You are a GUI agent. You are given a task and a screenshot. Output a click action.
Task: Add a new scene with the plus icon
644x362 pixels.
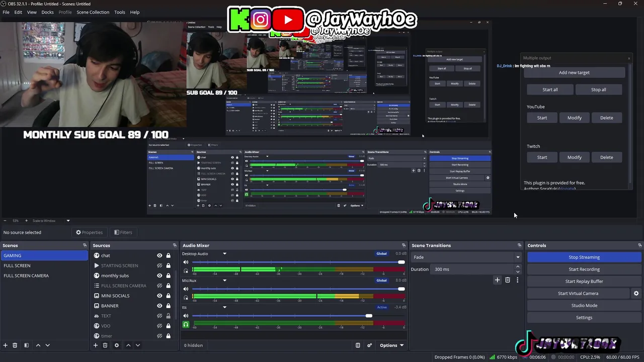(6, 345)
